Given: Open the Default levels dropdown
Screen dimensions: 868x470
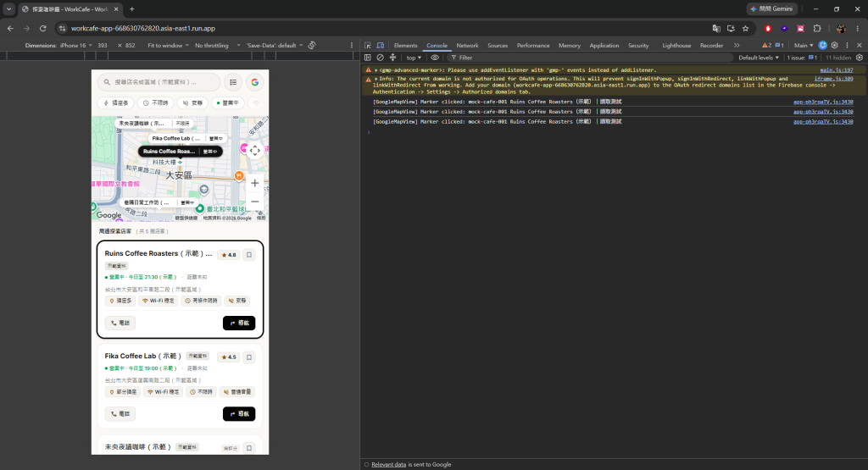Looking at the screenshot, I should pos(759,58).
